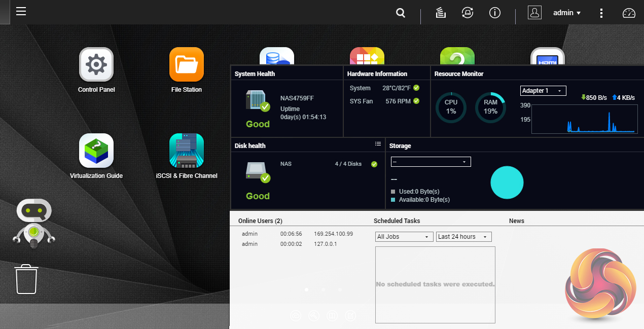Click the event notifications info icon

click(495, 13)
